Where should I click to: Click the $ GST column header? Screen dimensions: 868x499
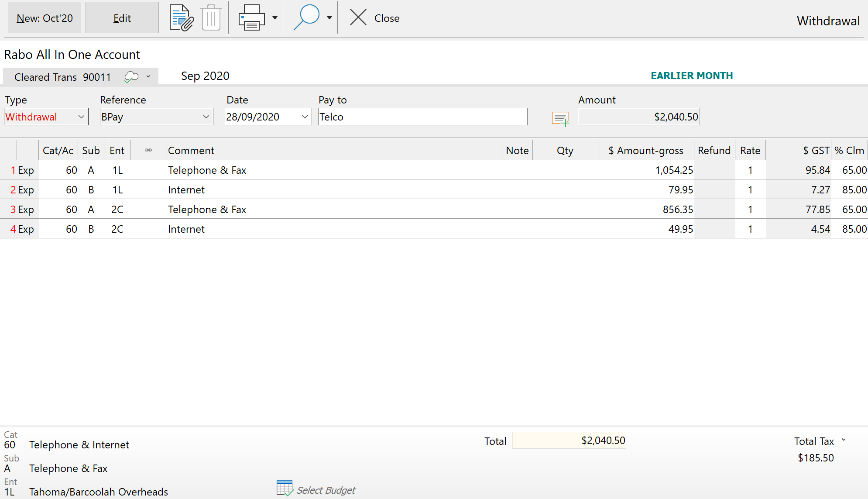point(799,150)
